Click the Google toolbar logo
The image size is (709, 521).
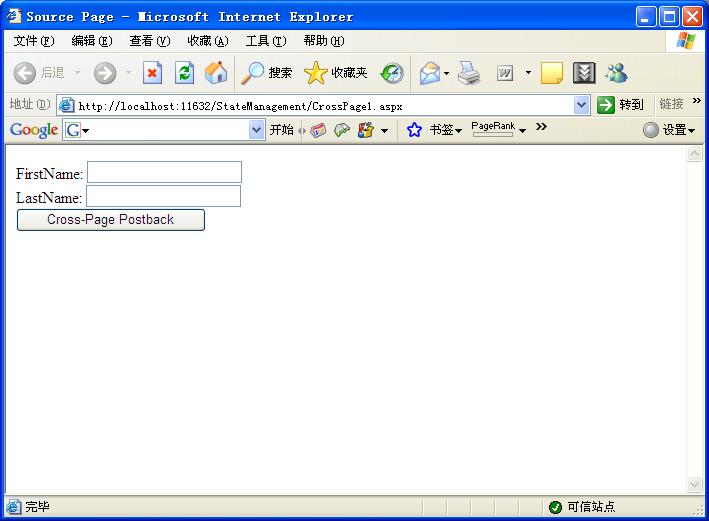[x=34, y=130]
